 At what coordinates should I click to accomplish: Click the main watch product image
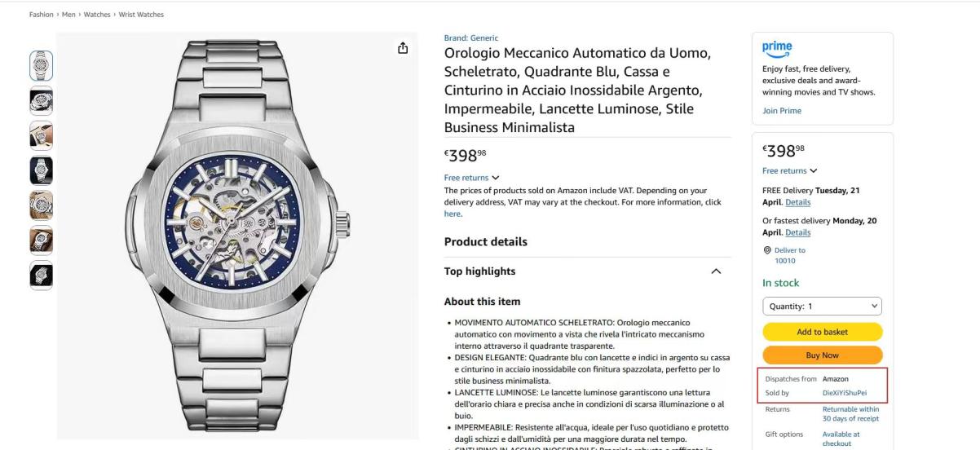(237, 236)
